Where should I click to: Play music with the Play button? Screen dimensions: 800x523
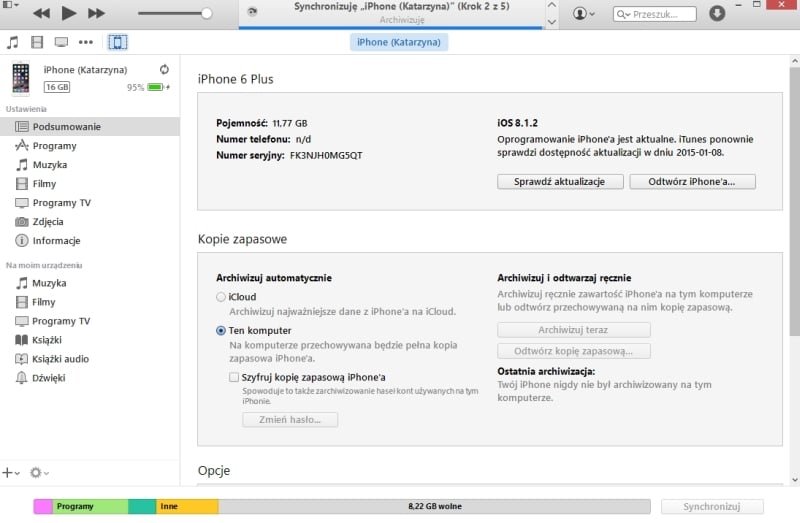pyautogui.click(x=68, y=13)
